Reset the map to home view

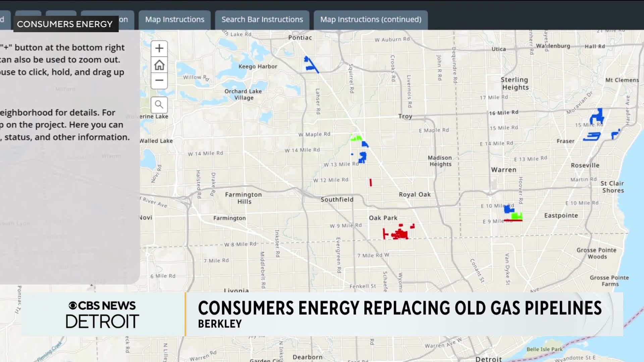tap(159, 65)
